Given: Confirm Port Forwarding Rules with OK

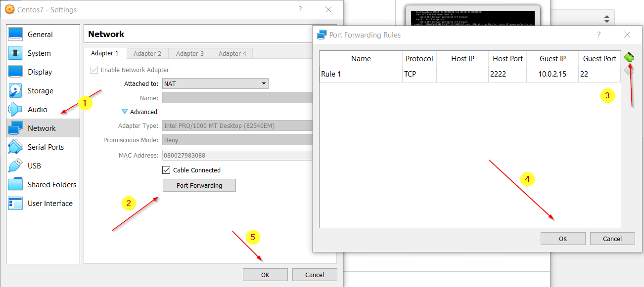Looking at the screenshot, I should tap(563, 239).
